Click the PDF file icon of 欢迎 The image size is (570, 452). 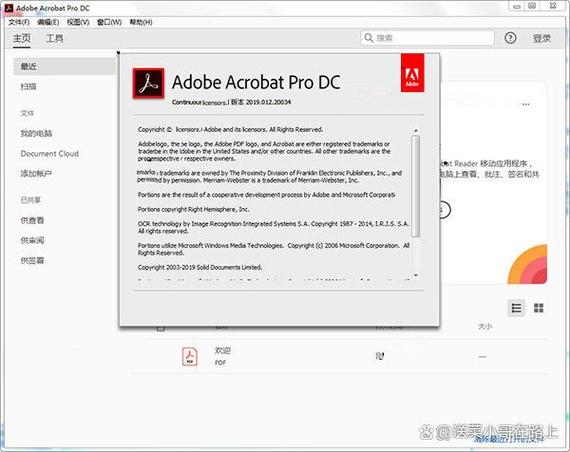[190, 356]
